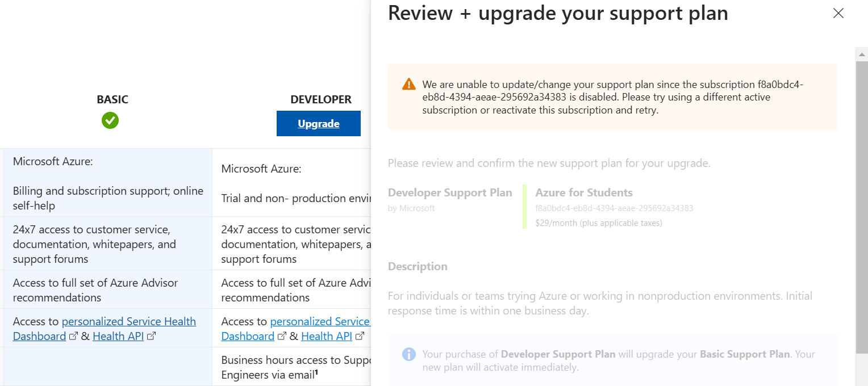Screen dimensions: 868x386
Task: Click the Developer Support Plan title
Action: point(450,192)
